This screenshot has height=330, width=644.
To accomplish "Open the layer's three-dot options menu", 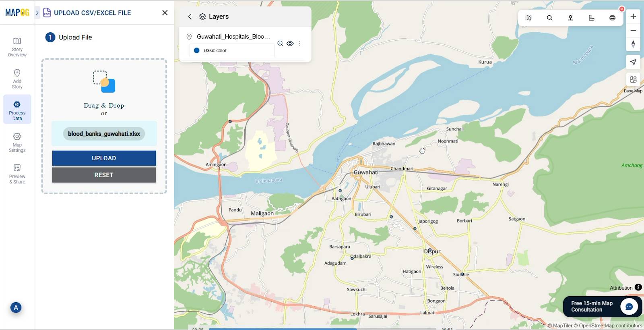I will pyautogui.click(x=299, y=44).
